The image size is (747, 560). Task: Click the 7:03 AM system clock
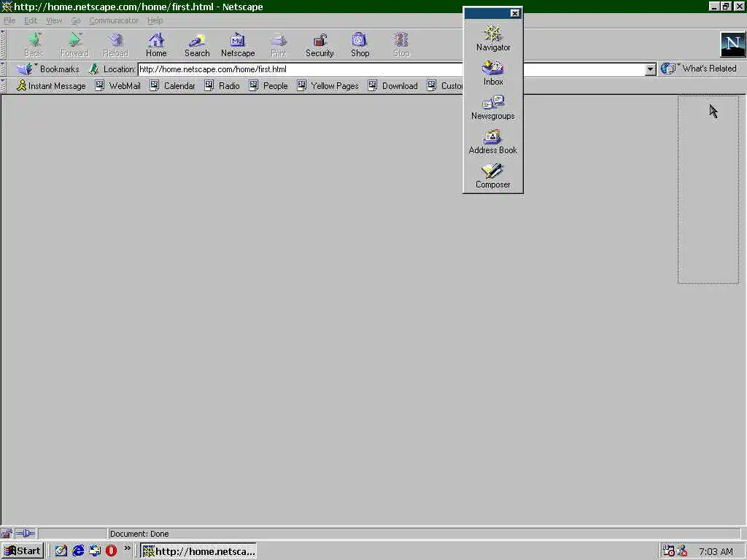[716, 551]
